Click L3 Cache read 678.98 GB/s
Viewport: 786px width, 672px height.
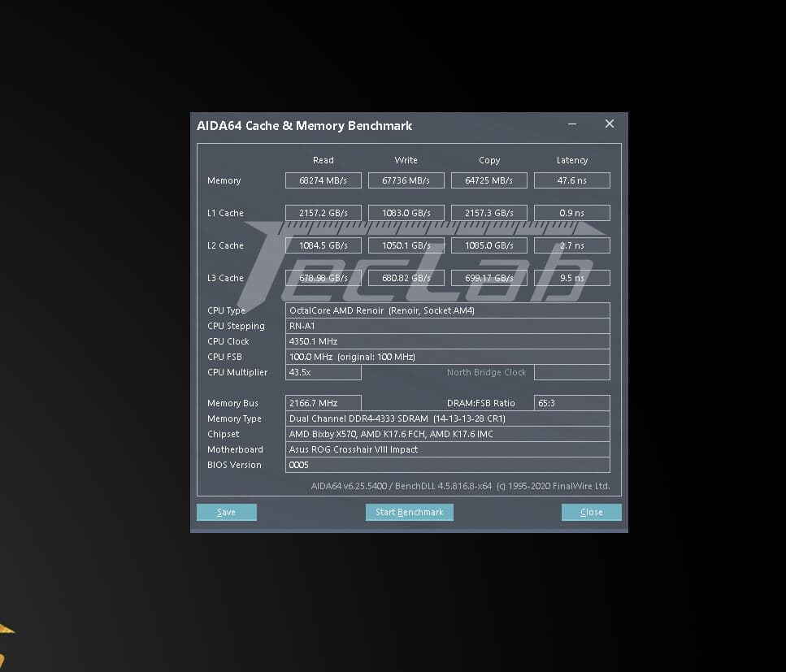pos(324,278)
